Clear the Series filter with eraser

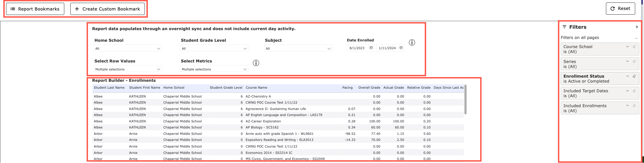click(634, 61)
